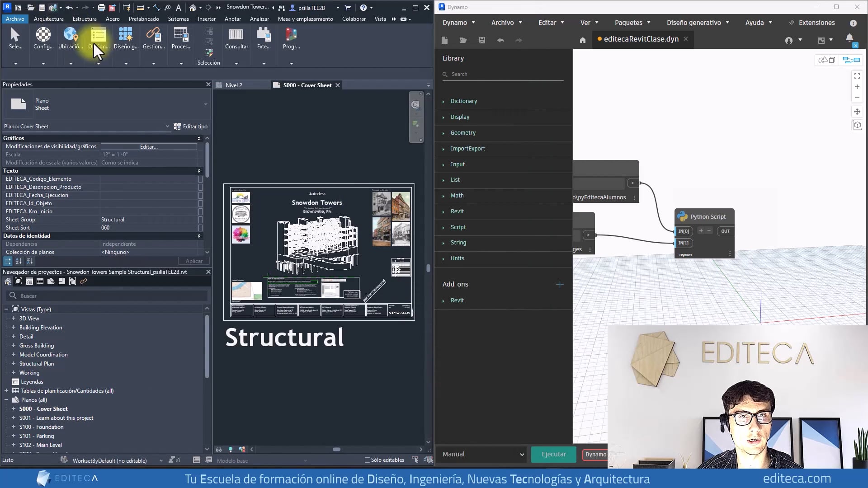Click the open folder icon in Dynamo toolbar
This screenshot has height=488, width=868.
point(463,40)
